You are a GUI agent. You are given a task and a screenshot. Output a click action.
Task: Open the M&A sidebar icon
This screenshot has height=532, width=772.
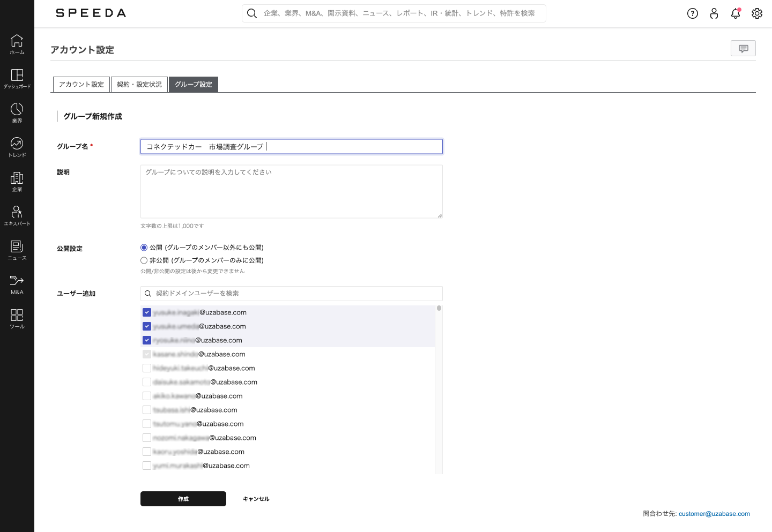[17, 284]
